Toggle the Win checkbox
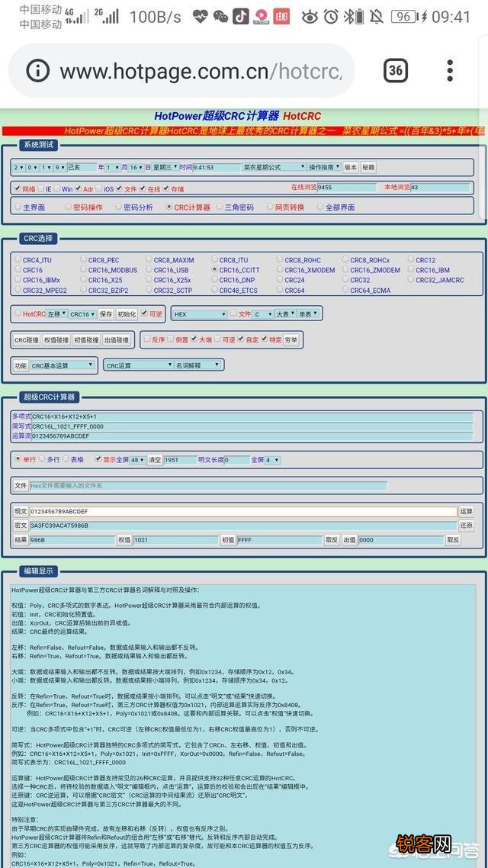This screenshot has height=868, width=488. (x=57, y=188)
